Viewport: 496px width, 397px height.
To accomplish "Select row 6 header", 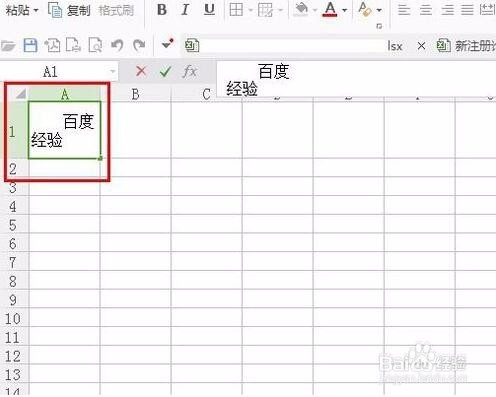I will click(x=13, y=244).
